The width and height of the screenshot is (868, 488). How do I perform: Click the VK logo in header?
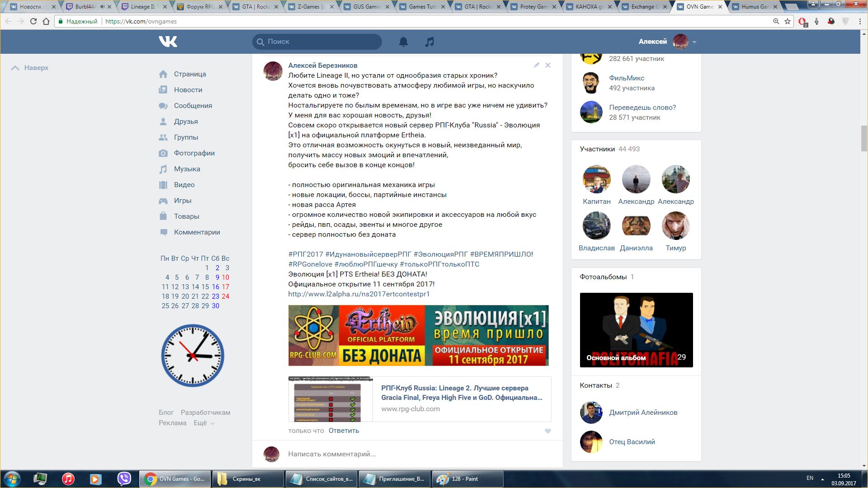(168, 42)
